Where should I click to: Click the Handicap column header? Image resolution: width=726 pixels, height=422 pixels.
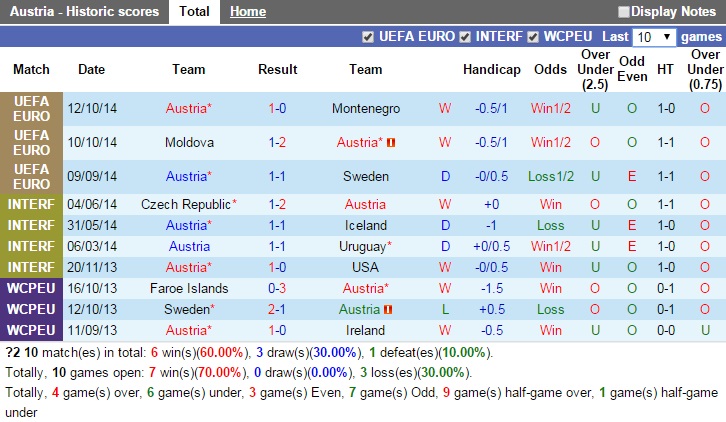pos(492,69)
